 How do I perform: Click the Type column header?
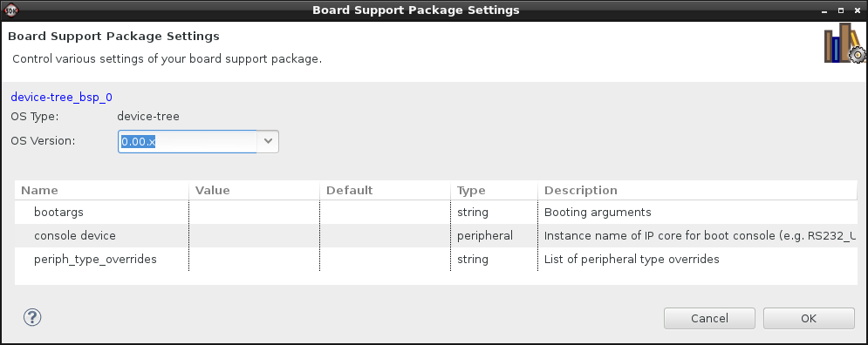494,190
